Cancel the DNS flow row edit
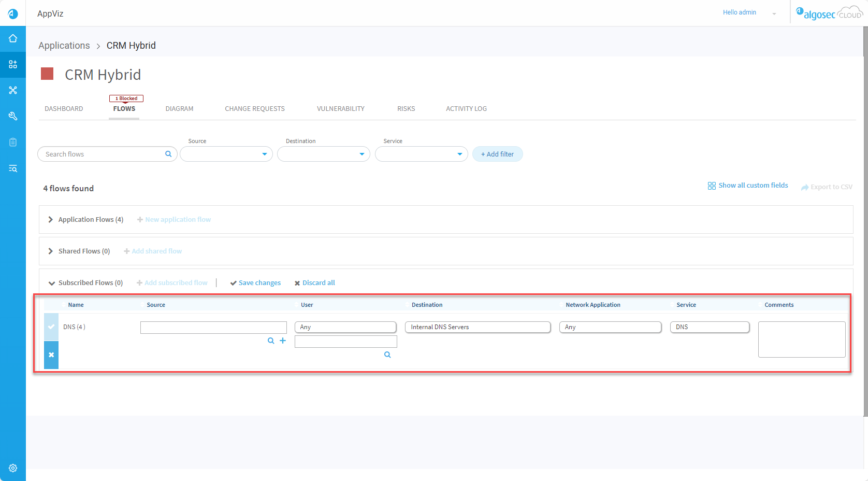Screen dimensions: 868x481 tap(51, 355)
